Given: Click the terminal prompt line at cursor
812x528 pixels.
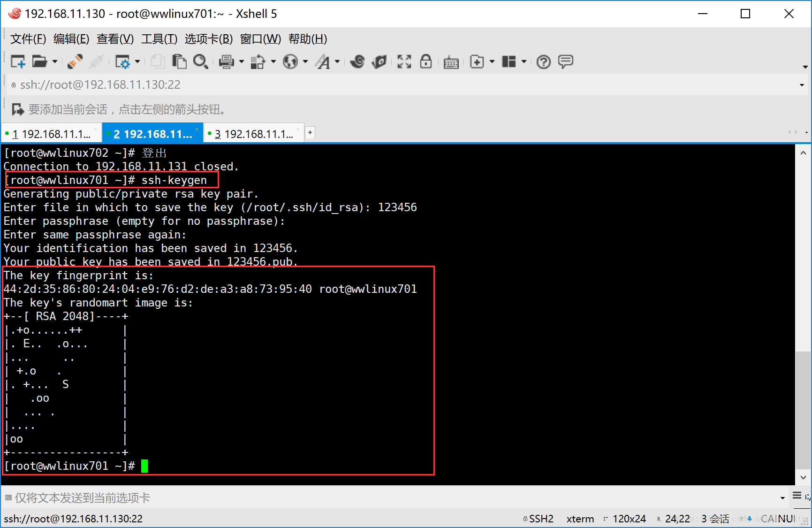Looking at the screenshot, I should 76,466.
